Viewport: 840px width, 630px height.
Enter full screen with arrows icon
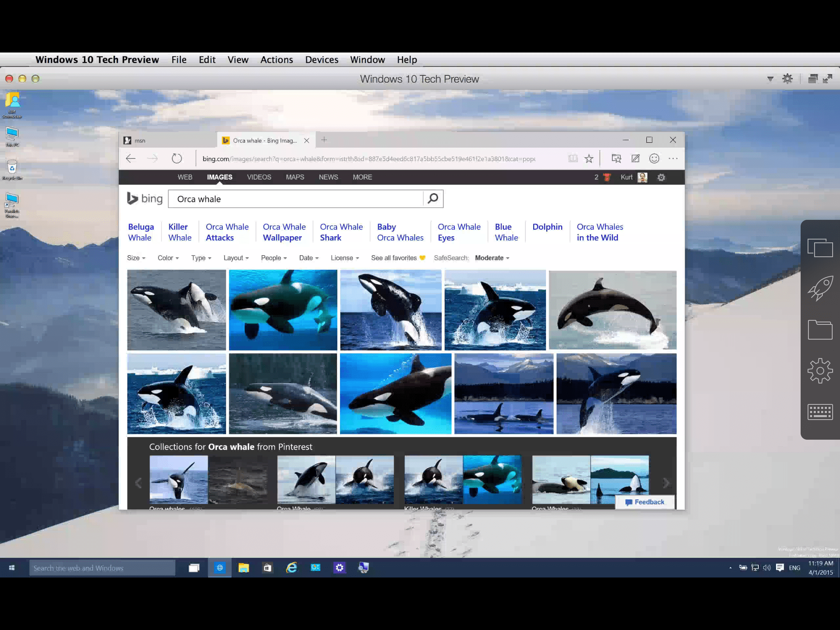tap(828, 79)
